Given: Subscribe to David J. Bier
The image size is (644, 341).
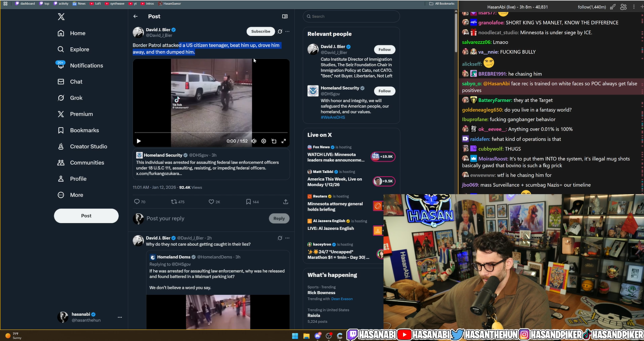Looking at the screenshot, I should (x=260, y=31).
